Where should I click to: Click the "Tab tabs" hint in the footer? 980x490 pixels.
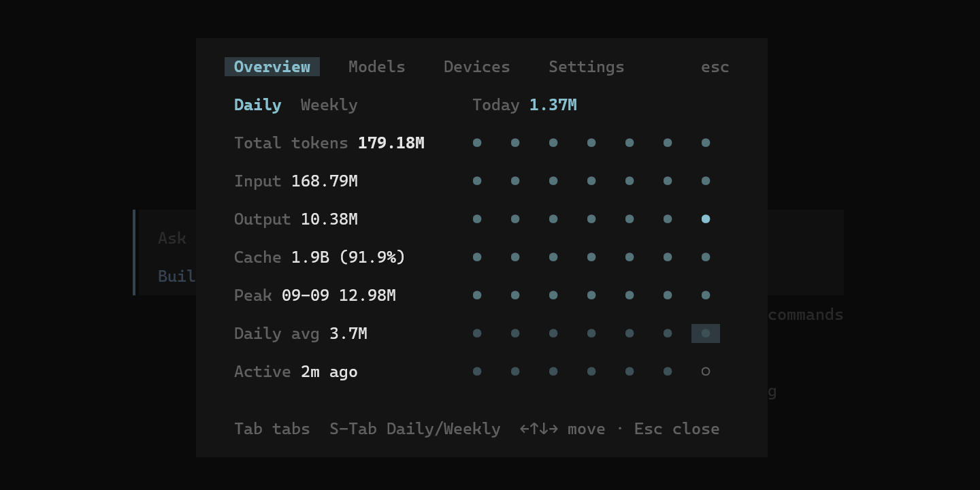272,429
